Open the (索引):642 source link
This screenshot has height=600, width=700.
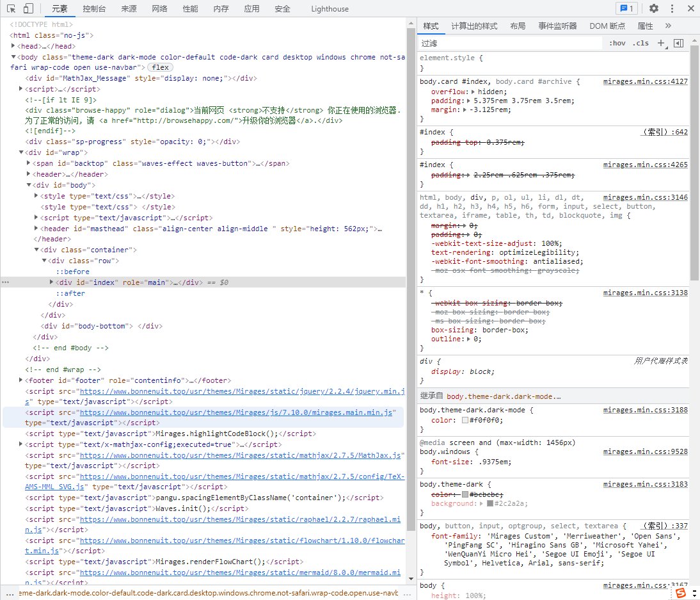pos(664,133)
